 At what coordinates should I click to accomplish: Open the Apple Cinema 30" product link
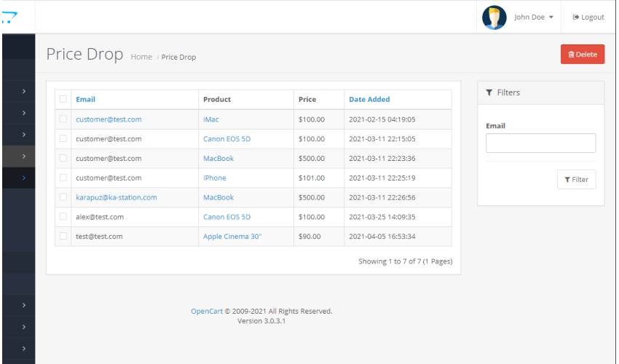(232, 237)
